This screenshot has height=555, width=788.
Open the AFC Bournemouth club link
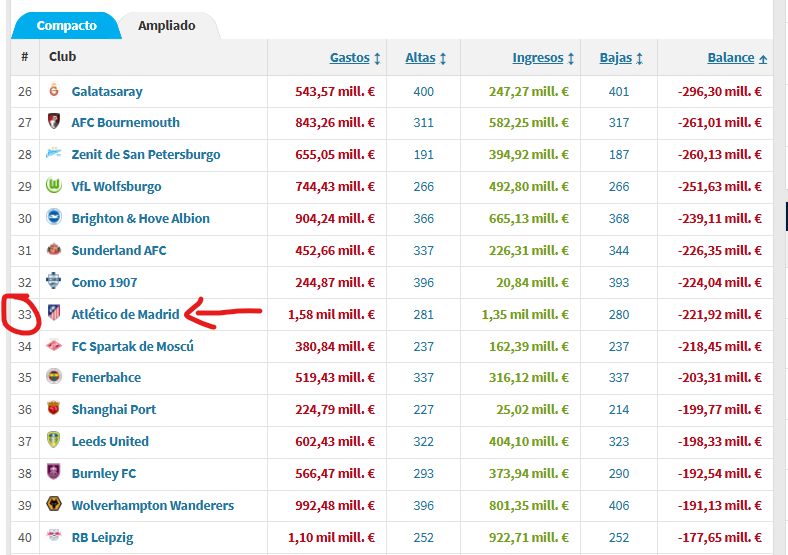click(125, 123)
